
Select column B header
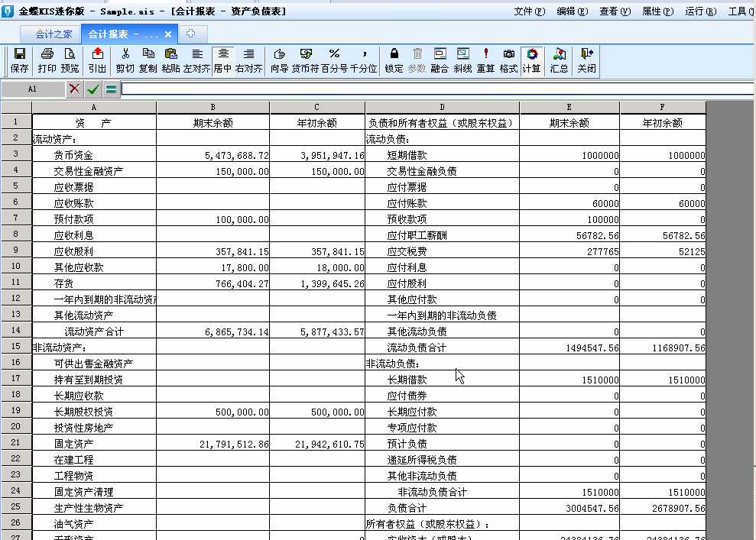point(213,108)
